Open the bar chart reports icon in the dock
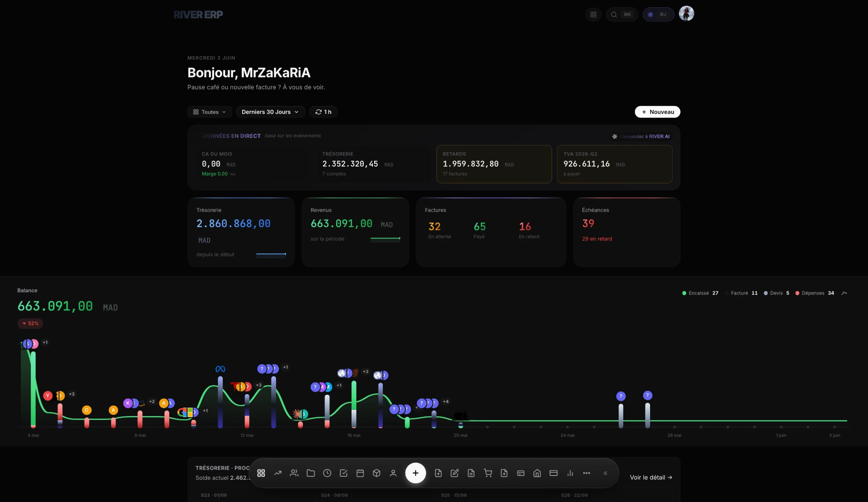This screenshot has height=502, width=868. tap(570, 473)
